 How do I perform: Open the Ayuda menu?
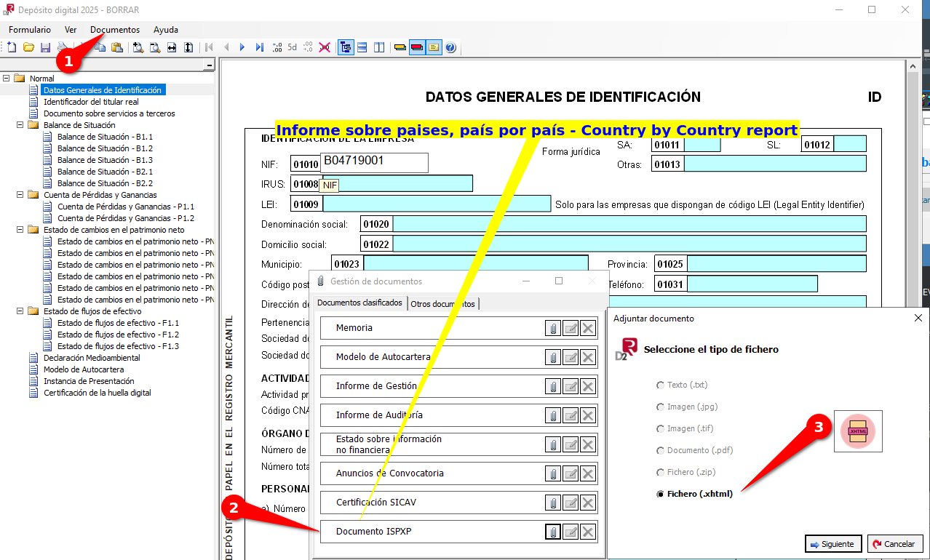point(166,30)
